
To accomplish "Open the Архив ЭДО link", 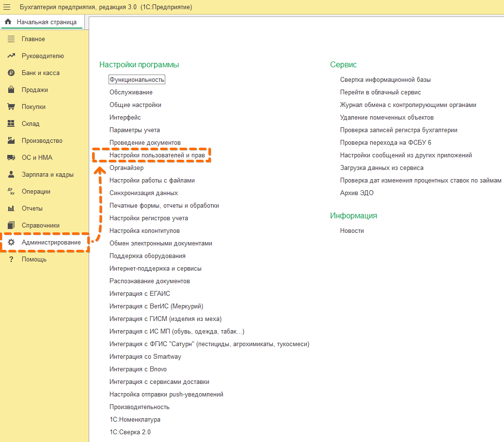I will [x=357, y=193].
